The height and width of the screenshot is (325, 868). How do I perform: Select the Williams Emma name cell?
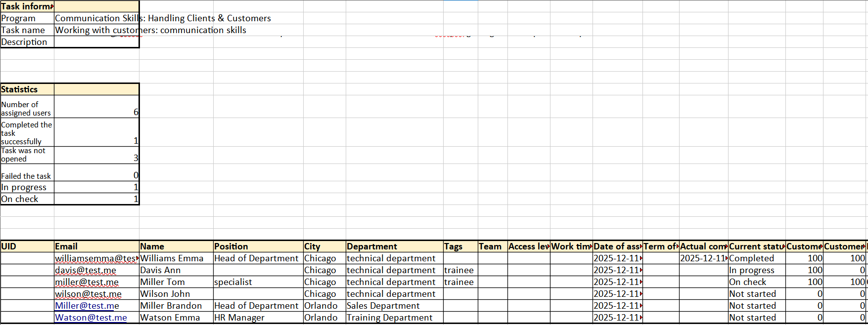click(175, 258)
